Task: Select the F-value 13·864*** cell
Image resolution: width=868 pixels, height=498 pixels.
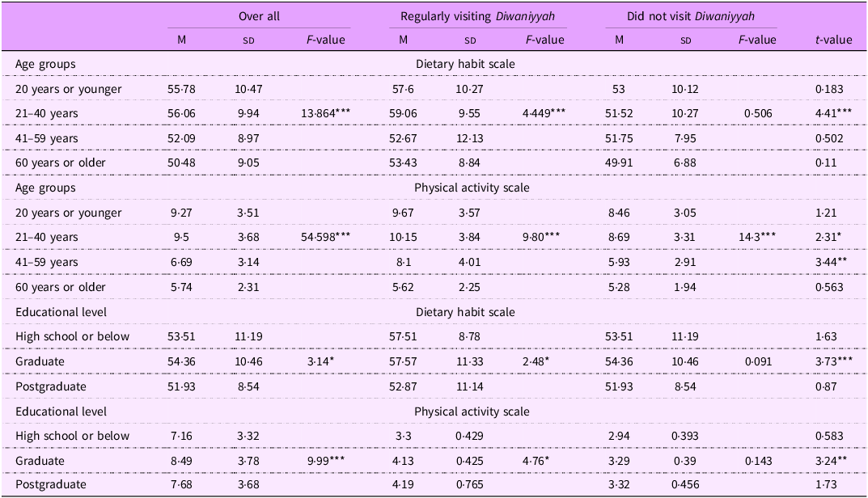Action: coord(325,113)
